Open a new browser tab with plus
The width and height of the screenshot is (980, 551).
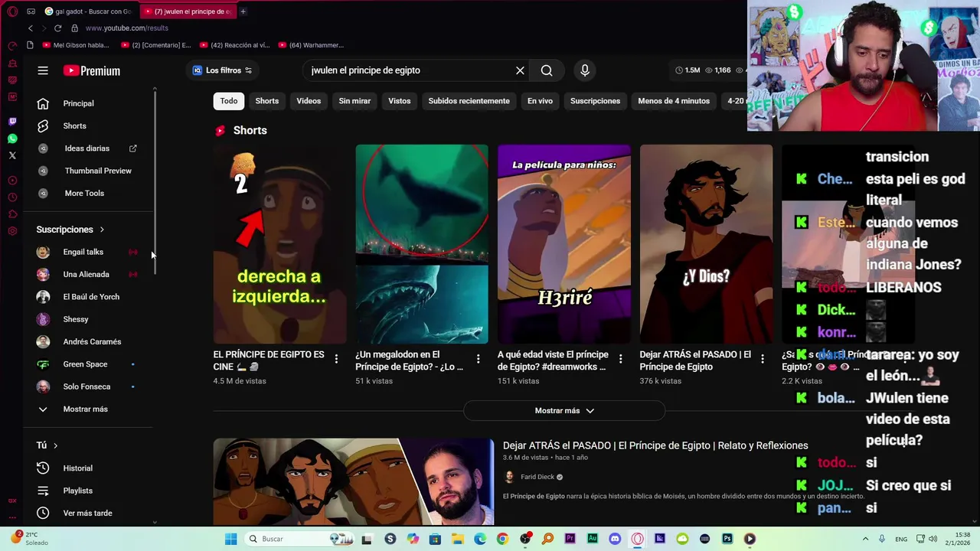click(x=243, y=11)
